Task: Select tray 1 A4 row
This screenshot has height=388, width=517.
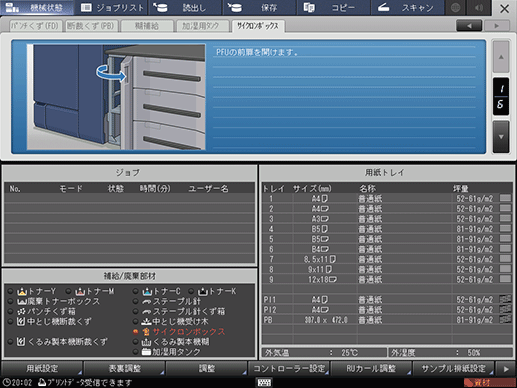Action: [x=387, y=199]
